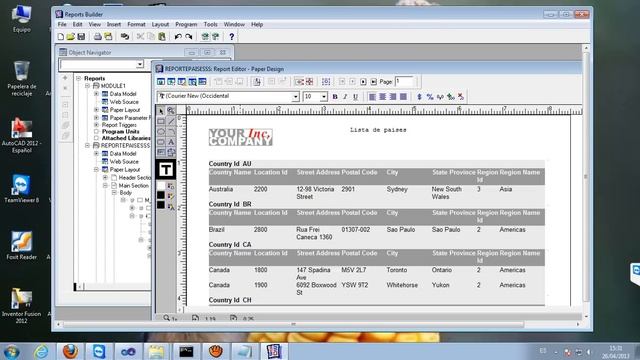The image size is (640, 360).
Task: Collapse the MODULE1 node
Action: pos(87,86)
